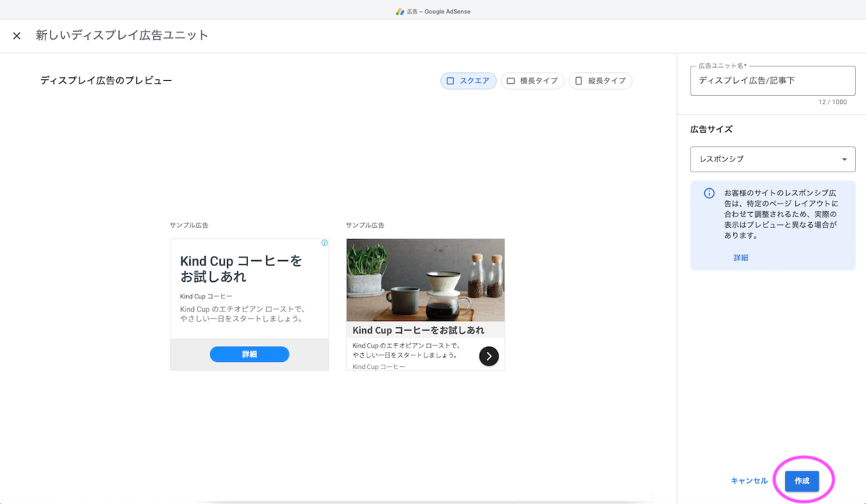Screen dimensions: 866x504
Task: Click the '12 / 1000' character counter
Action: tap(833, 102)
